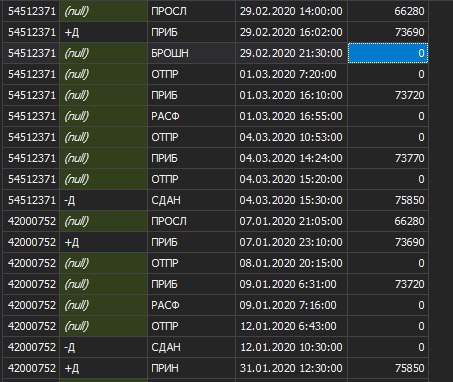Click the date cell 12.01.2020 10:30:00
Screen dimensions: 453x382
pyautogui.click(x=291, y=347)
